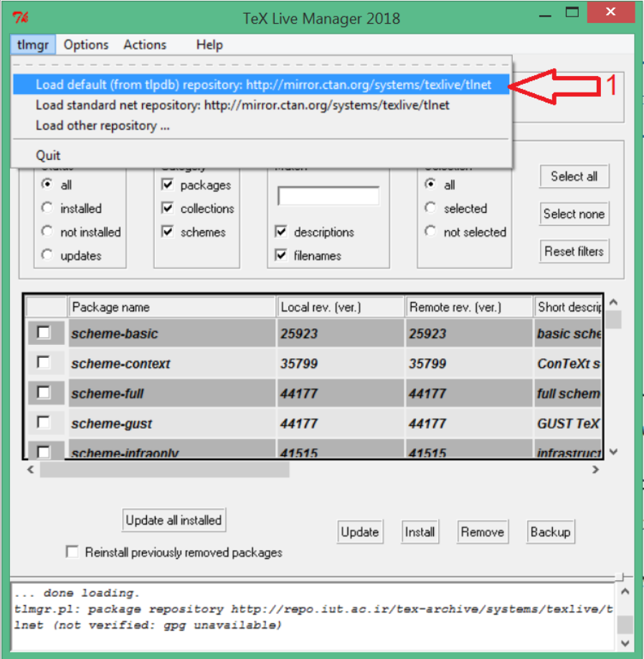Open the Actions menu
The height and width of the screenshot is (659, 644).
[145, 44]
